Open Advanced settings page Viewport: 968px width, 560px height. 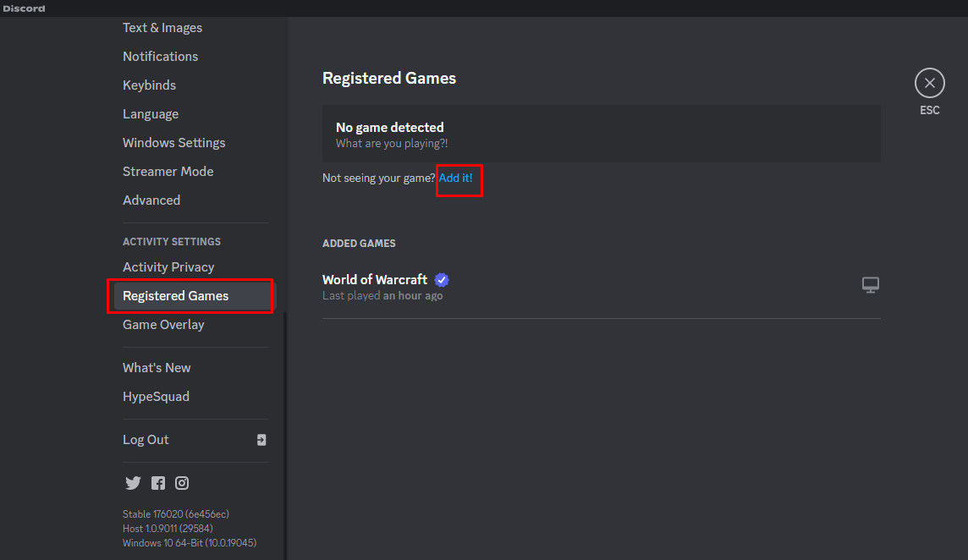151,200
